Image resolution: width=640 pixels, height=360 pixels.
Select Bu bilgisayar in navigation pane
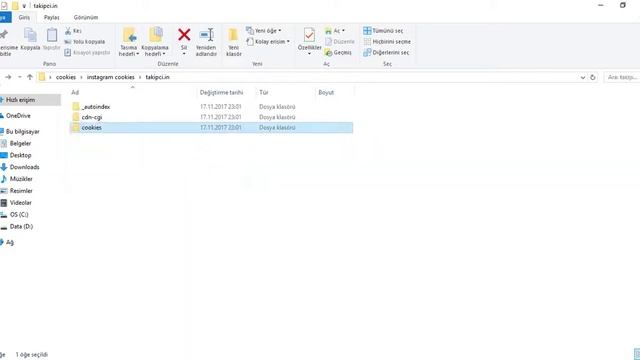22,131
